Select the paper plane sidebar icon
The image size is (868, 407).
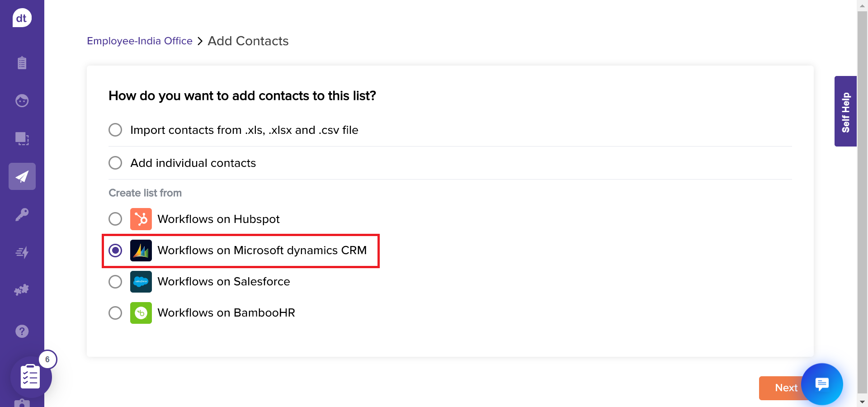[22, 176]
